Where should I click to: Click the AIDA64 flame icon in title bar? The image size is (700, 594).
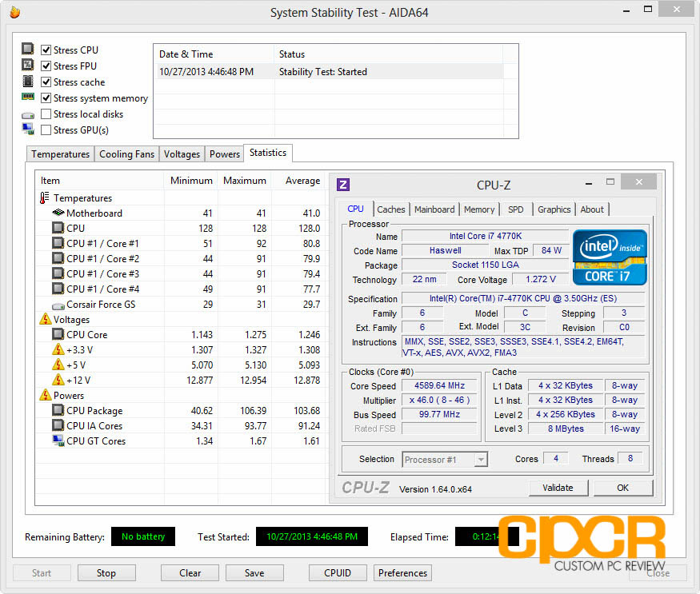pos(15,13)
